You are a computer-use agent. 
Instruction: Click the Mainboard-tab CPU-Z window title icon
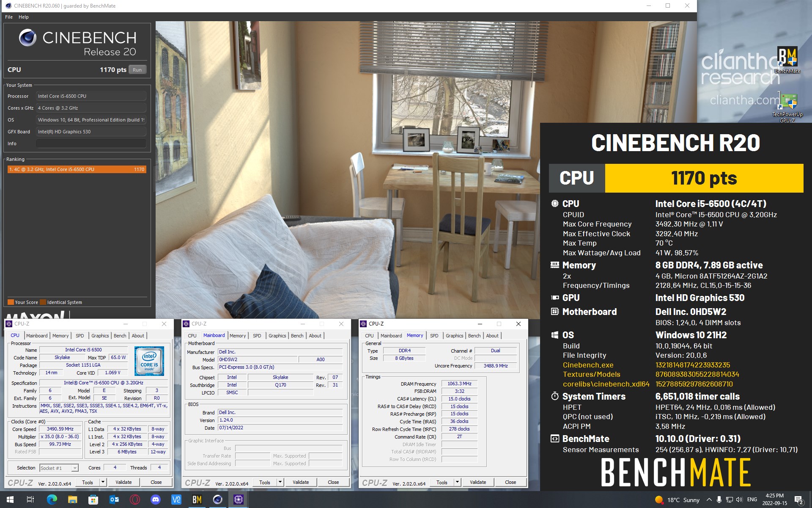pyautogui.click(x=186, y=324)
